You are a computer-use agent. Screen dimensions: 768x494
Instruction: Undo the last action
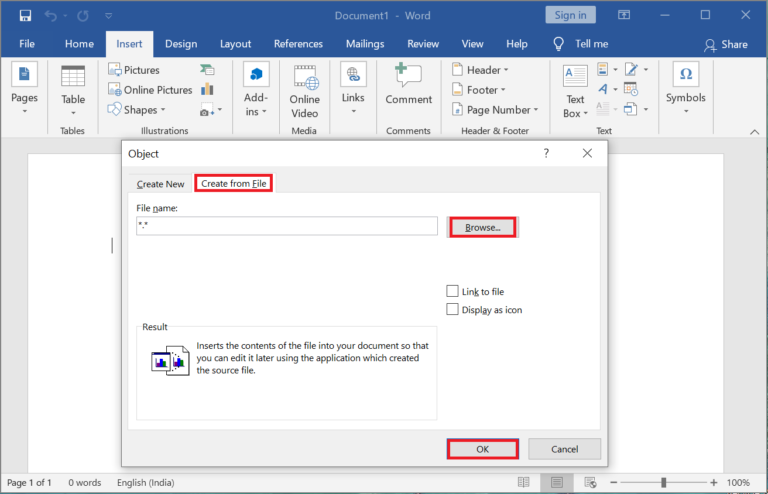50,16
